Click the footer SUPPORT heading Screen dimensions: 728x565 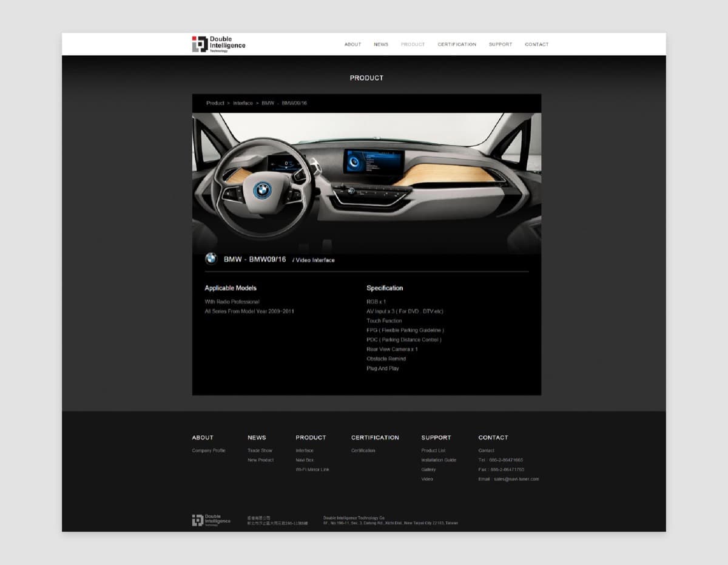(436, 438)
